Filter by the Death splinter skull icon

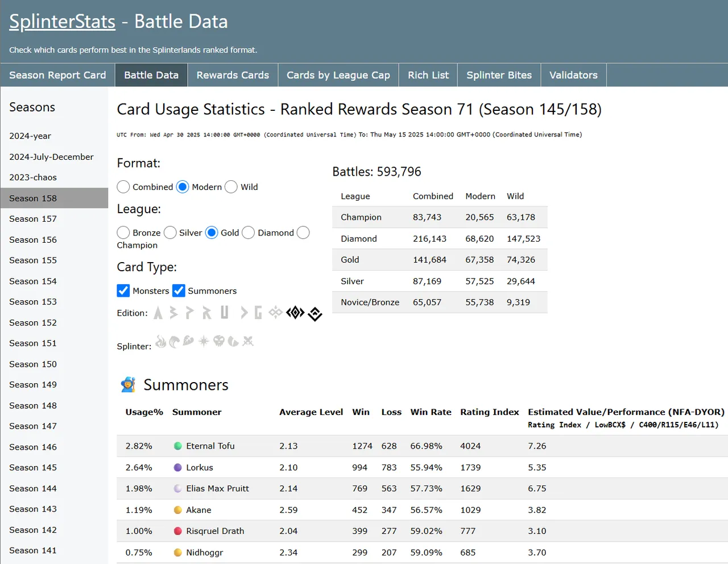(219, 341)
